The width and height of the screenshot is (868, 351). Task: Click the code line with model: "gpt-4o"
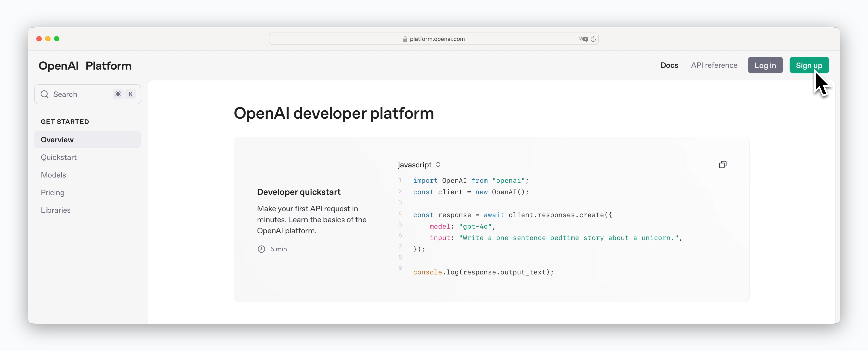[x=462, y=226]
